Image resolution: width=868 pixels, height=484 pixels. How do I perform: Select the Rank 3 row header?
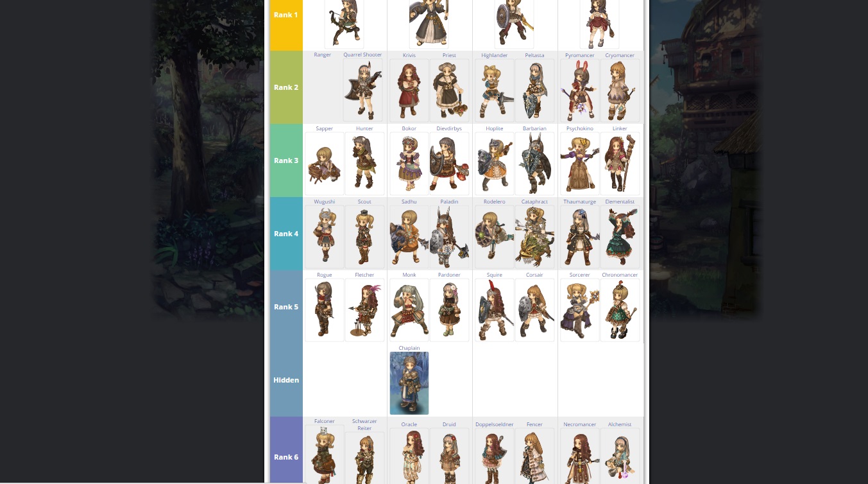click(x=286, y=160)
